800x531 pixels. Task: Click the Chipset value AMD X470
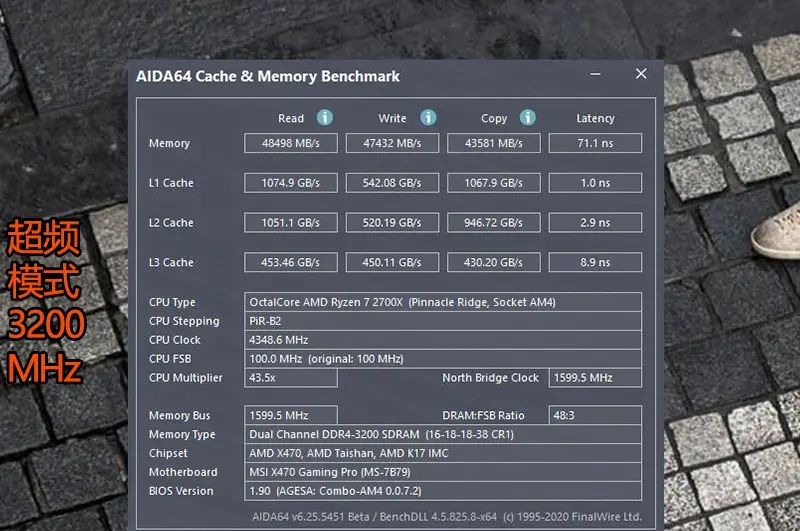(x=443, y=453)
